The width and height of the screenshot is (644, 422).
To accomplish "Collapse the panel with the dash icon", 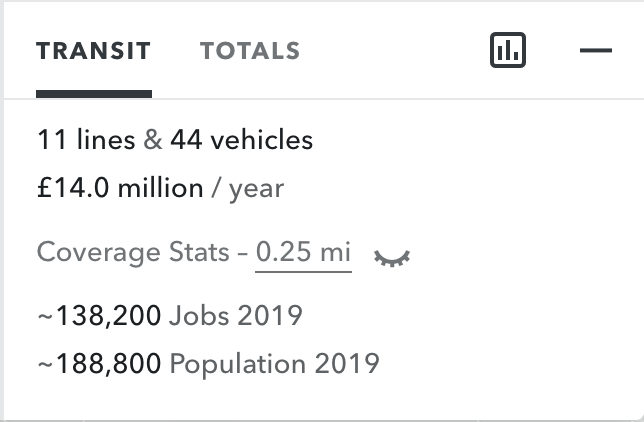I will tap(596, 50).
